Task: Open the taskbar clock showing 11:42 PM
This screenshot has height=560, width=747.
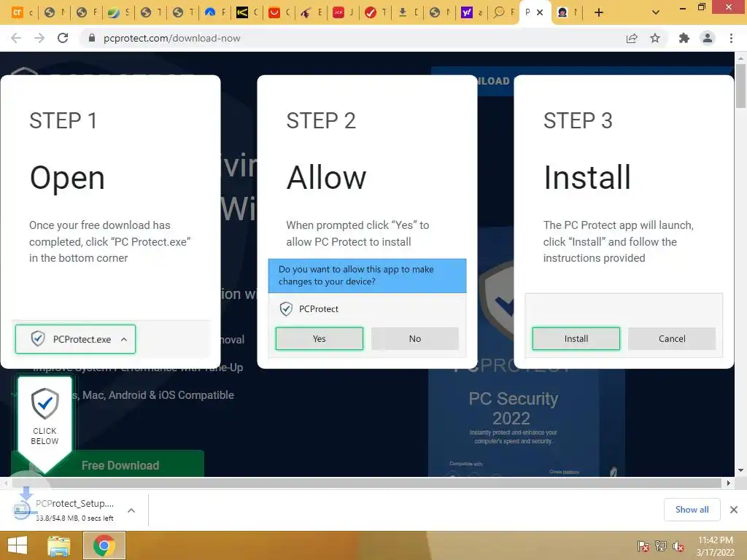Action: coord(715,546)
